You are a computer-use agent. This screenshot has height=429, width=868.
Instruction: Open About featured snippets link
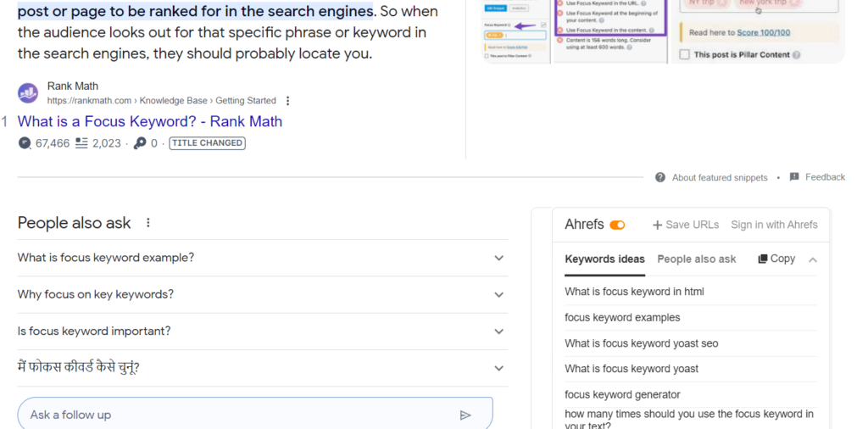pos(720,178)
